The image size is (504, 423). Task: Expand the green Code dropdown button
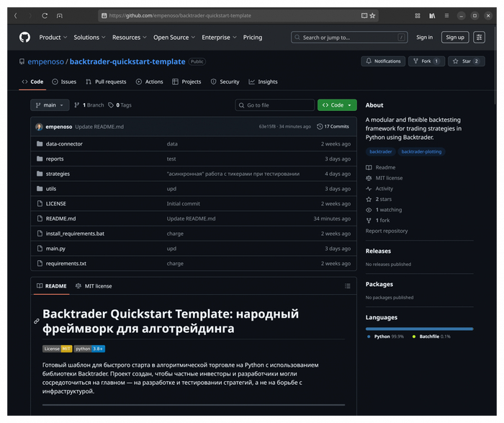(x=337, y=105)
